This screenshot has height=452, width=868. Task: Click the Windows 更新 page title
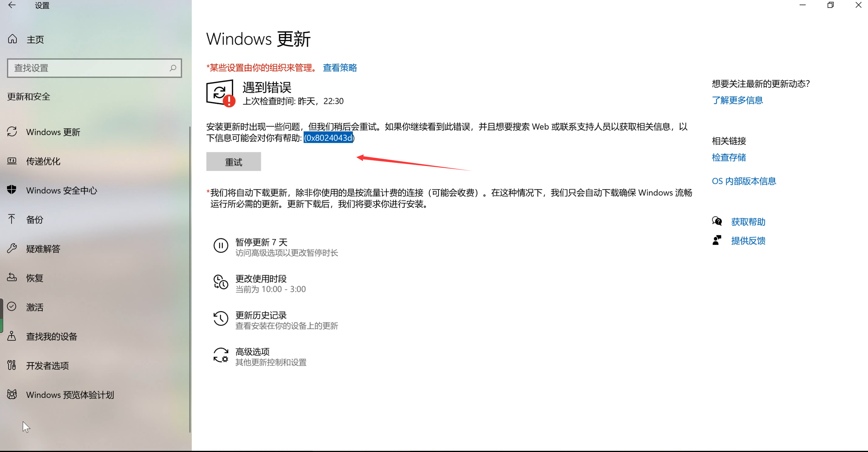tap(258, 39)
